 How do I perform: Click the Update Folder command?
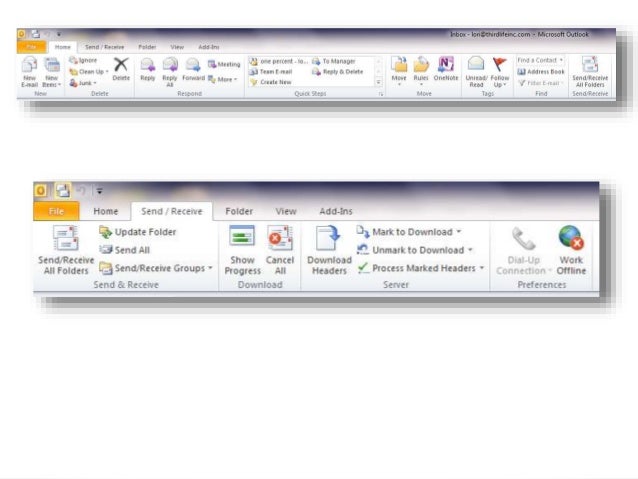tap(138, 232)
